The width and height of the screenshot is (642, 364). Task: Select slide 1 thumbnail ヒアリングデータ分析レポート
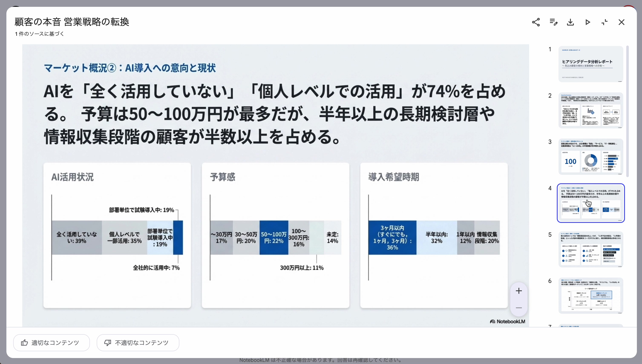coord(590,64)
